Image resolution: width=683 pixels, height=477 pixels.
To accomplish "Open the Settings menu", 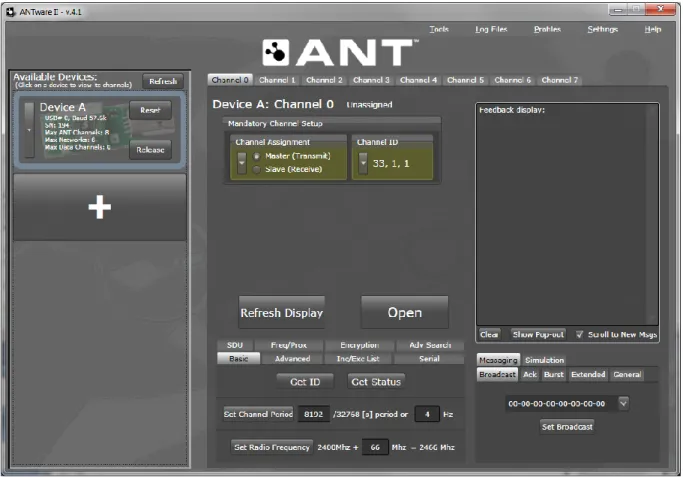I will pyautogui.click(x=602, y=29).
